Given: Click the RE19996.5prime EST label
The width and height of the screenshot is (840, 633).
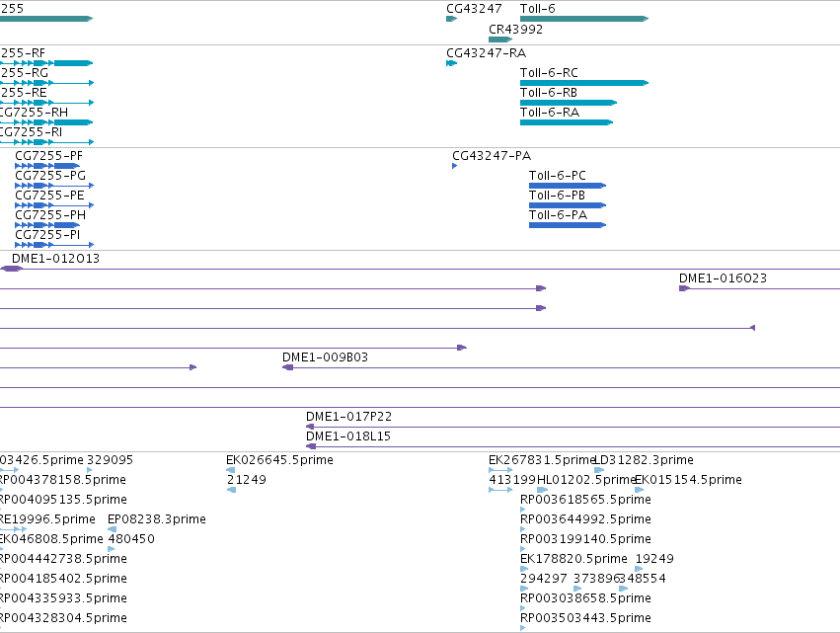Looking at the screenshot, I should (x=47, y=519).
